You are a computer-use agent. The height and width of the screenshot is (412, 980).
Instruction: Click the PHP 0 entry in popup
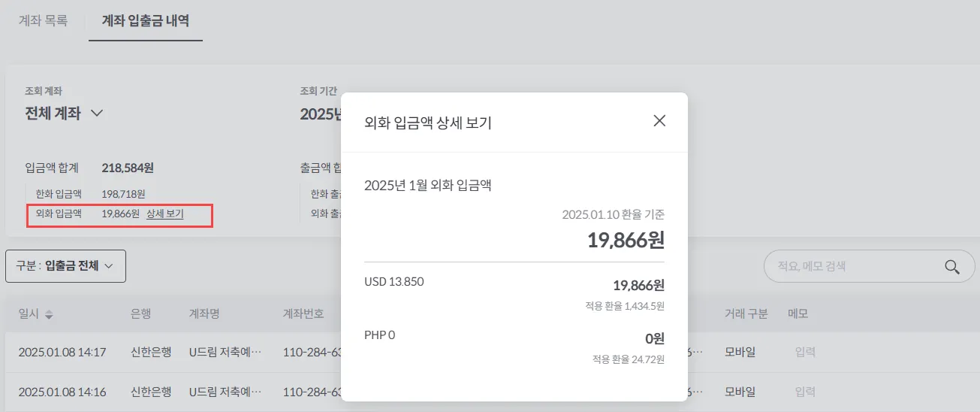click(x=379, y=335)
